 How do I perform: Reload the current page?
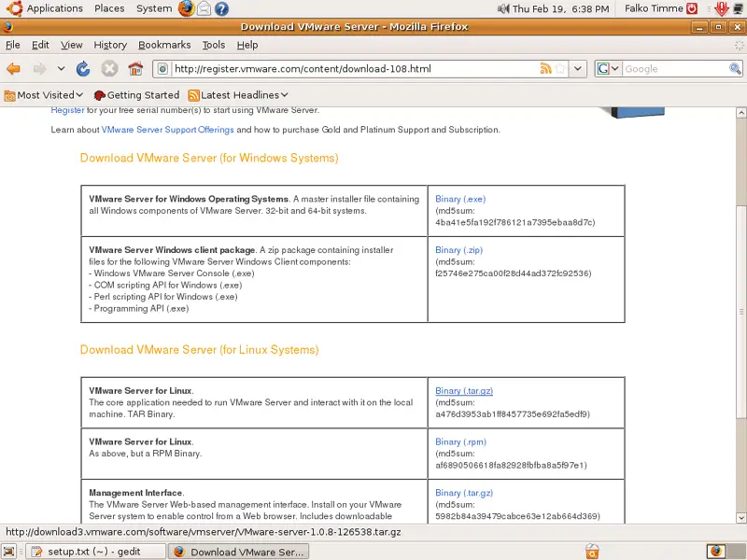(83, 68)
